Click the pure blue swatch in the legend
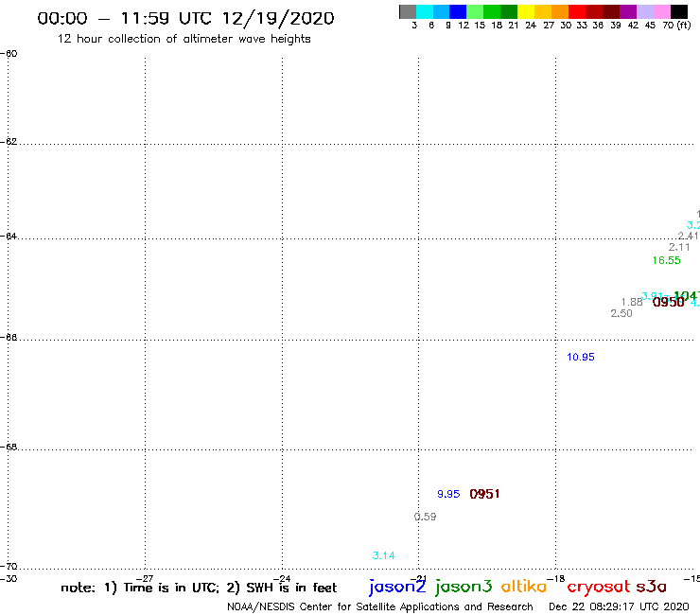The height and width of the screenshot is (615, 700). pyautogui.click(x=458, y=11)
